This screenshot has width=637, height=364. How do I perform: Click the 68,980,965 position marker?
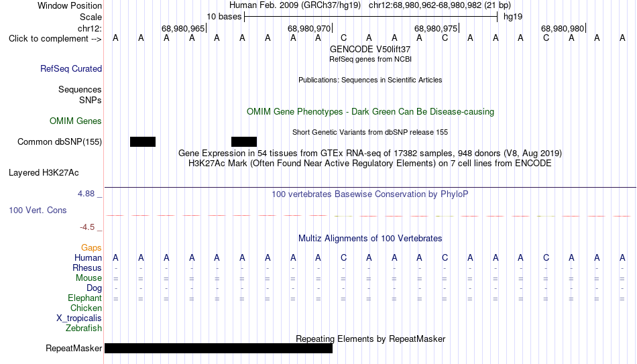[183, 28]
